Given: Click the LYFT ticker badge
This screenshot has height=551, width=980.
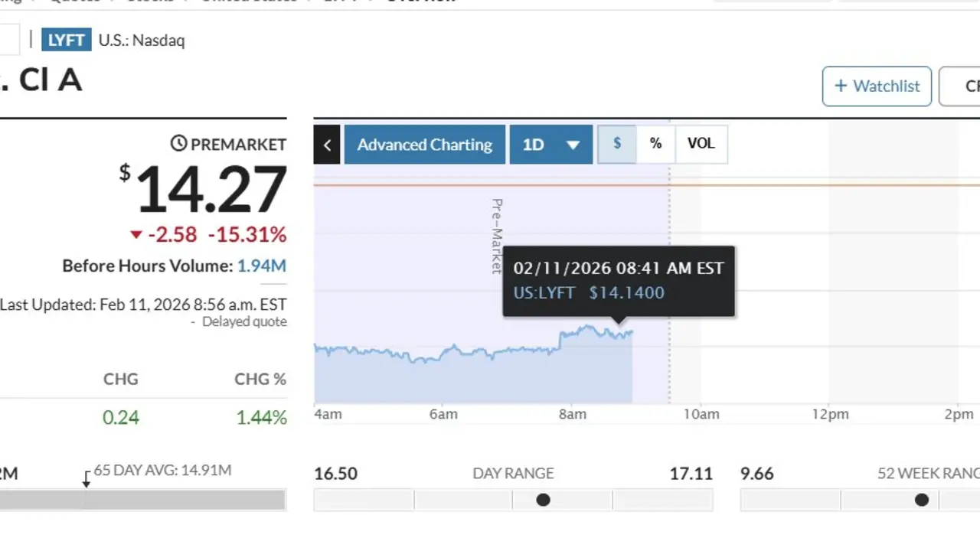Looking at the screenshot, I should (67, 40).
